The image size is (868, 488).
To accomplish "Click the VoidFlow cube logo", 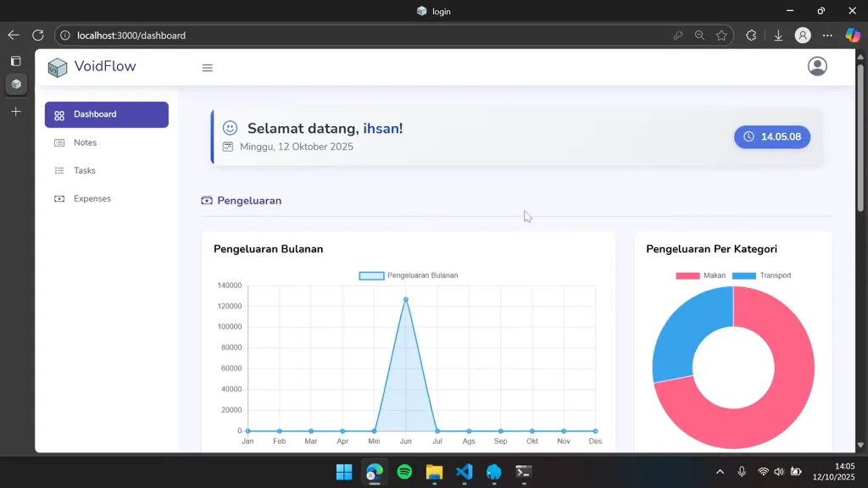I will (x=58, y=68).
